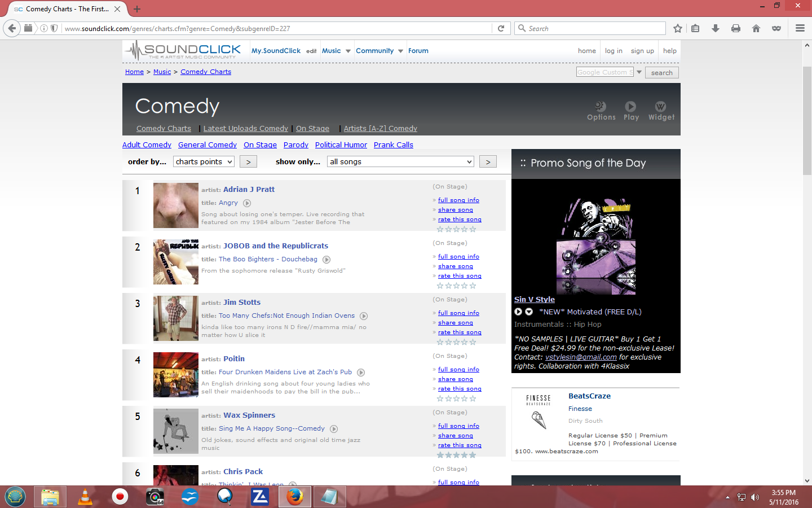Image resolution: width=812 pixels, height=508 pixels.
Task: Open the search type dropdown arrow
Action: tap(639, 72)
